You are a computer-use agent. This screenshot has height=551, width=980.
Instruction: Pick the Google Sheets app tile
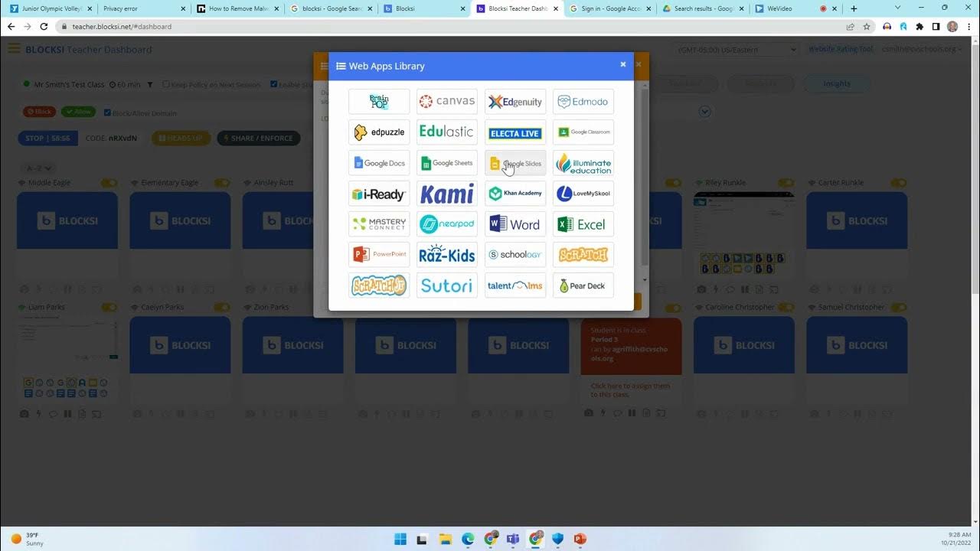click(x=447, y=163)
